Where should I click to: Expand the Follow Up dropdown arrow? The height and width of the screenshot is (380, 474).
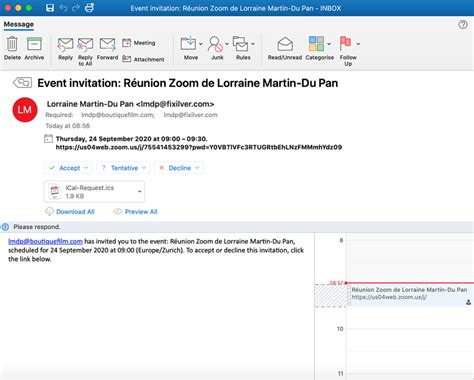click(358, 44)
